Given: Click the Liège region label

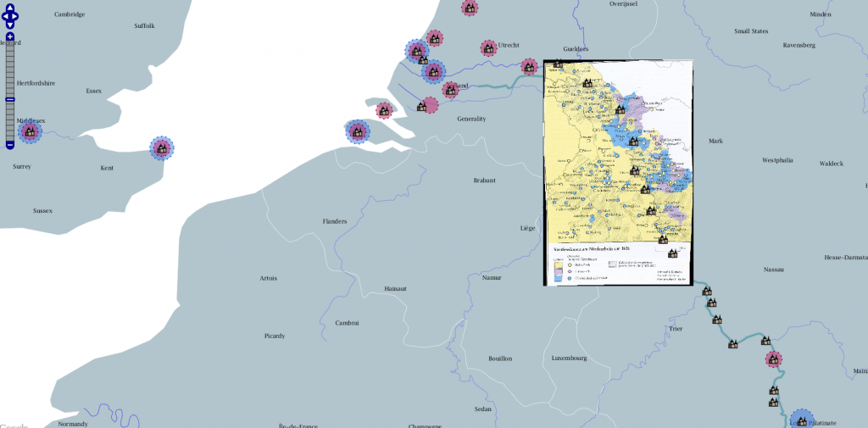Looking at the screenshot, I should click(528, 228).
